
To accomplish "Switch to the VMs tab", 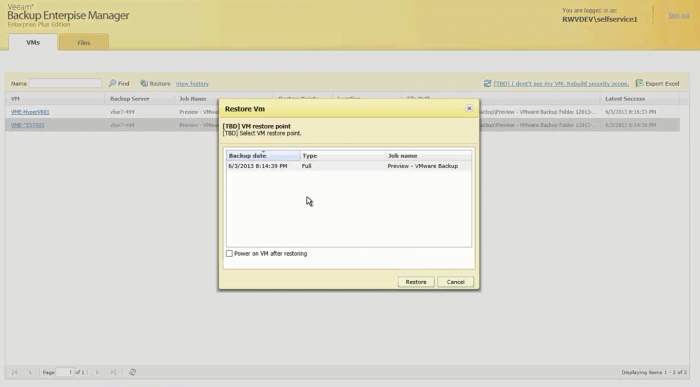I will (33, 42).
